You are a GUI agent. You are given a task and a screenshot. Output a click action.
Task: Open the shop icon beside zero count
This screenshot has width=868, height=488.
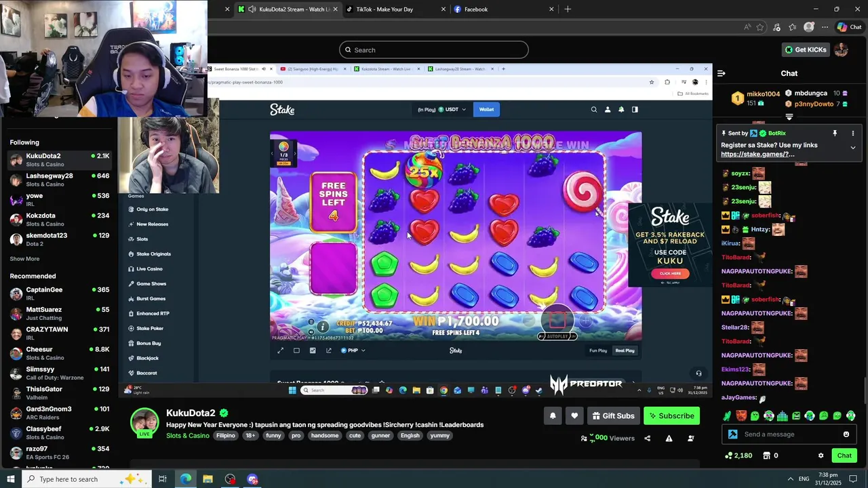coord(767,455)
